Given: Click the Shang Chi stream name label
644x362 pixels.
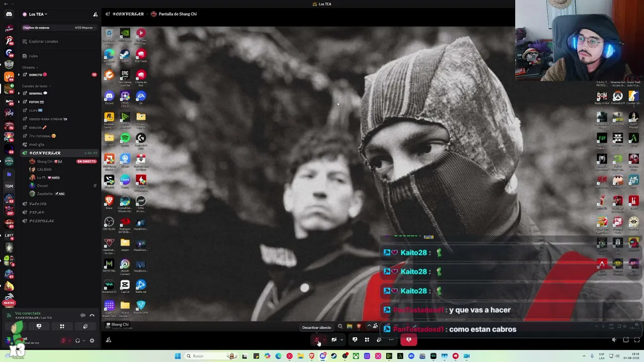Looking at the screenshot, I should click(x=118, y=325).
